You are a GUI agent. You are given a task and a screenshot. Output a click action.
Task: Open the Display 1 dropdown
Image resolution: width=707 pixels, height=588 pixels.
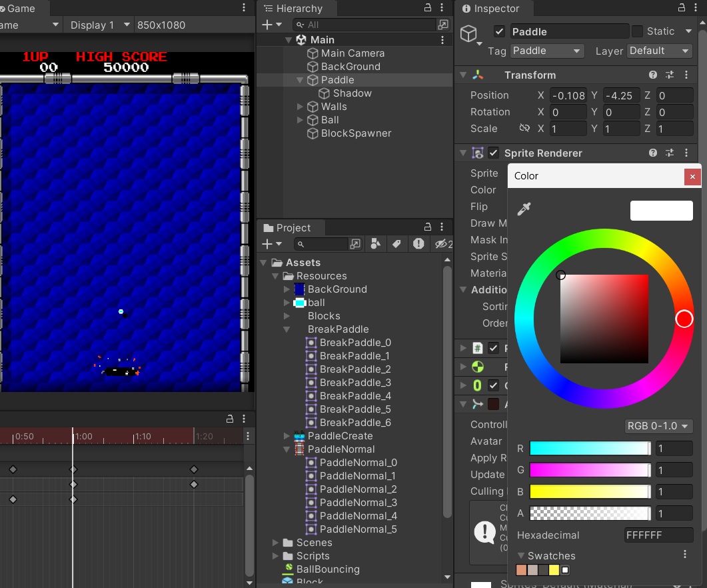100,25
